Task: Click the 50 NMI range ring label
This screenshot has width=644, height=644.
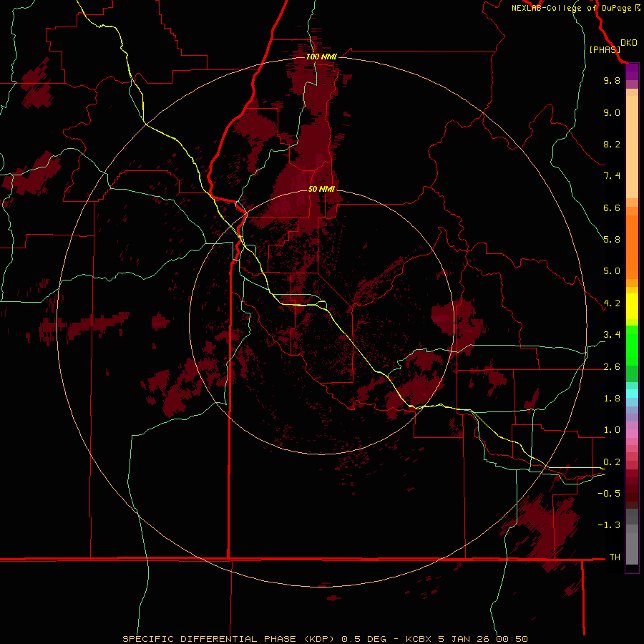Action: tap(321, 189)
